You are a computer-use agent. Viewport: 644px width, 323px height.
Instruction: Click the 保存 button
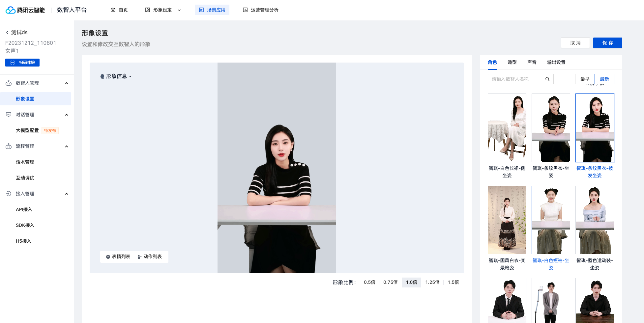pyautogui.click(x=608, y=43)
